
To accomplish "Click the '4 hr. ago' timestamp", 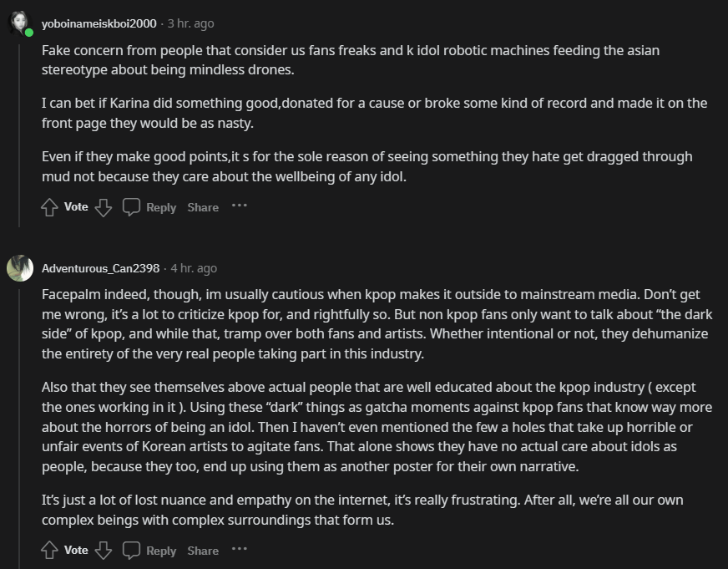I will (194, 268).
